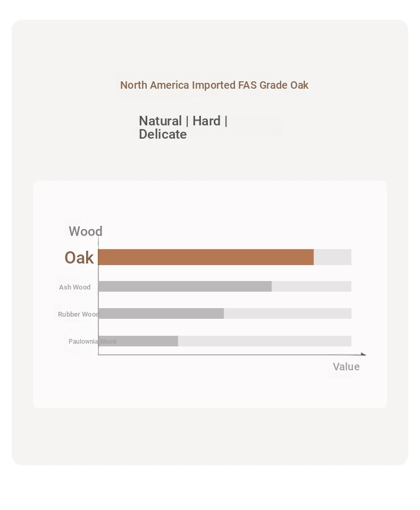Click the brown Oak bar
The width and height of the screenshot is (420, 510).
pyautogui.click(x=206, y=257)
